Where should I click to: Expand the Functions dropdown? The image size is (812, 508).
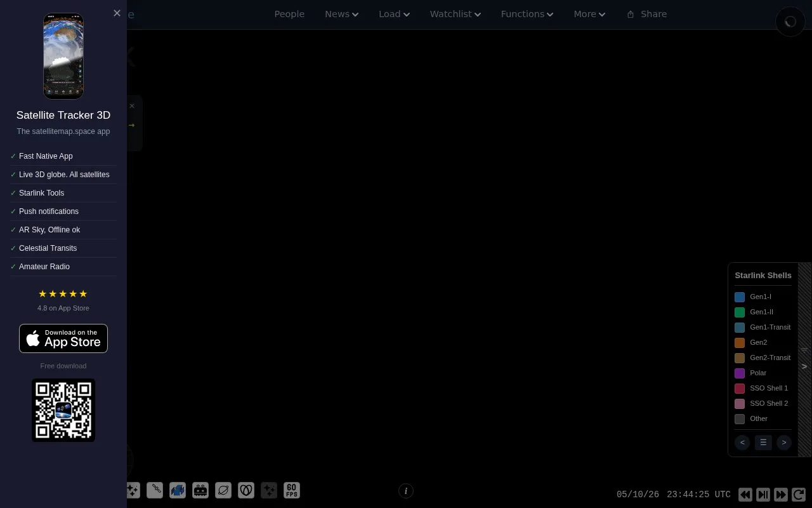(x=527, y=14)
